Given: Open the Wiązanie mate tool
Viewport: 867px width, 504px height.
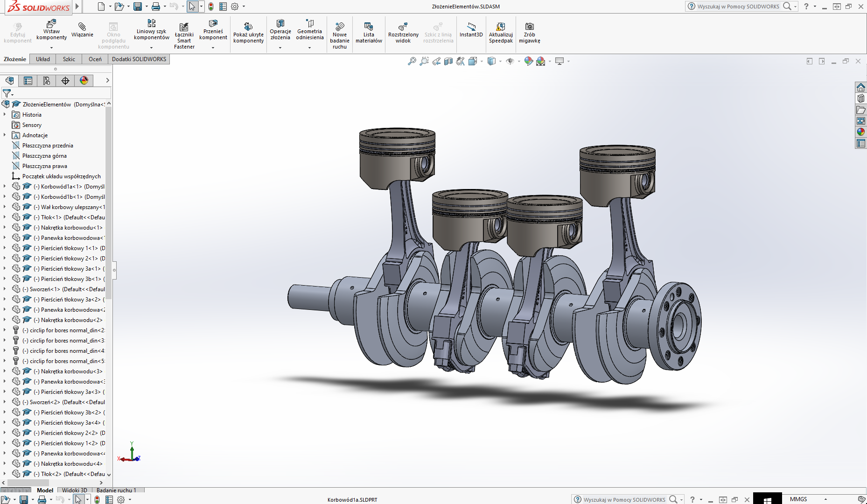Looking at the screenshot, I should 82,30.
